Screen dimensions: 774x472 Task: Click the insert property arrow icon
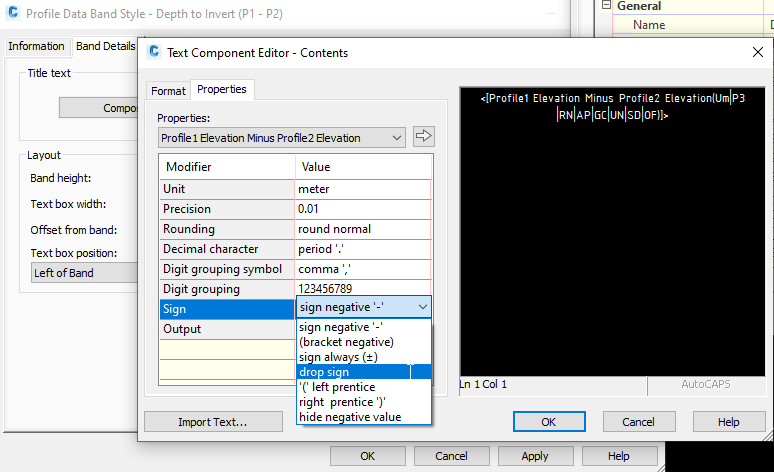pos(424,136)
